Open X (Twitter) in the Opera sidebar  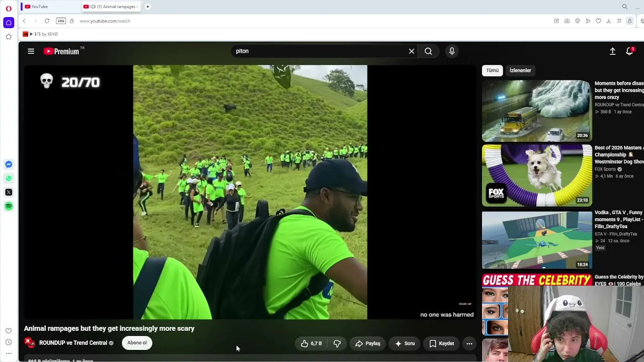[x=9, y=192]
